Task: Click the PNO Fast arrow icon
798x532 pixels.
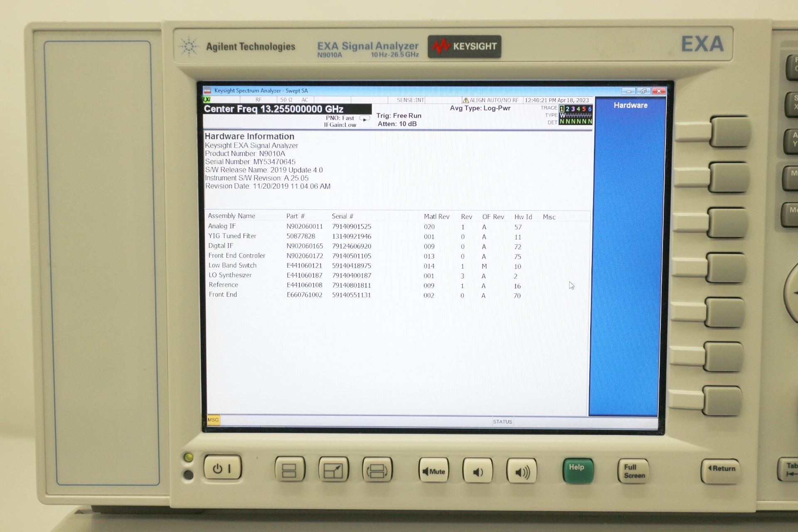Action: [x=365, y=118]
